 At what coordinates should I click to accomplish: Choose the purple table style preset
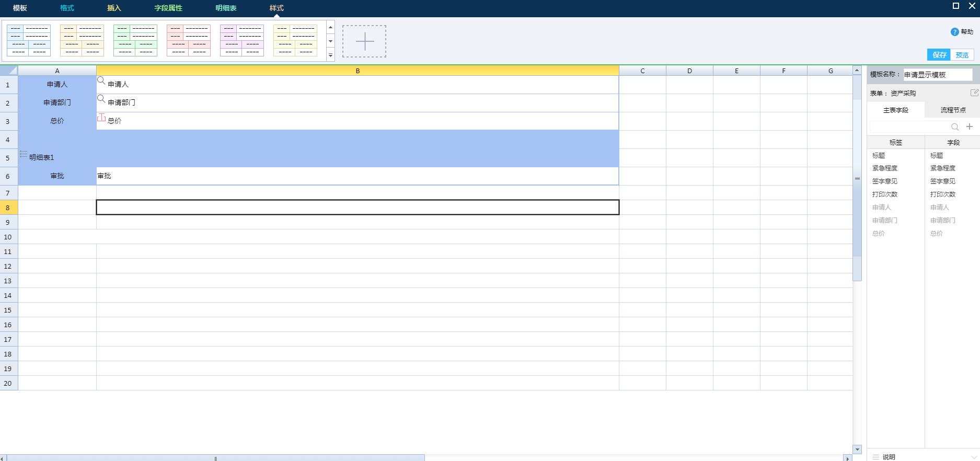point(242,40)
